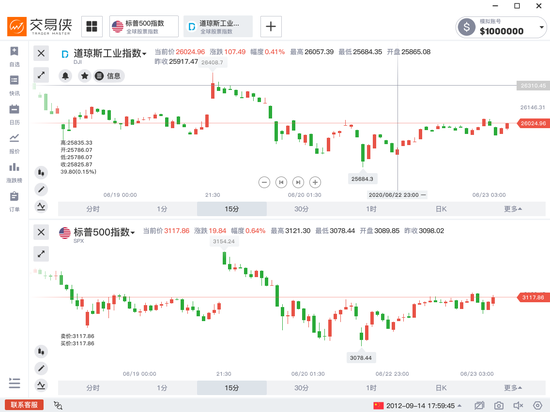This screenshot has height=412, width=550.
Task: Change candlestick chart type in 道琼斯 chart
Action: [41, 172]
